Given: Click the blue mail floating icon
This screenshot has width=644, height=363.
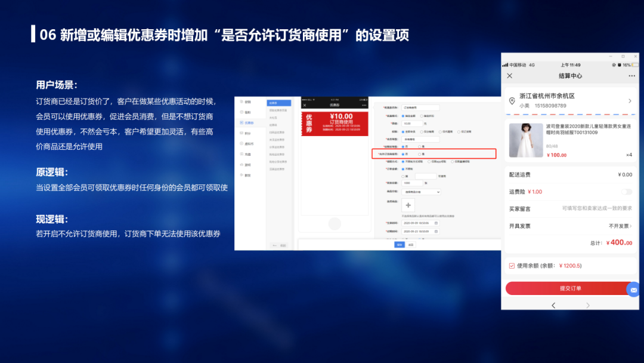Looking at the screenshot, I should click(x=634, y=289).
